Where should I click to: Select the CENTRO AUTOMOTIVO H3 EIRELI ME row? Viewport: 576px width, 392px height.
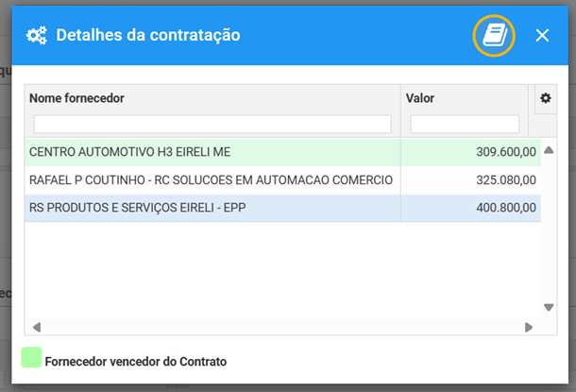pyautogui.click(x=283, y=152)
